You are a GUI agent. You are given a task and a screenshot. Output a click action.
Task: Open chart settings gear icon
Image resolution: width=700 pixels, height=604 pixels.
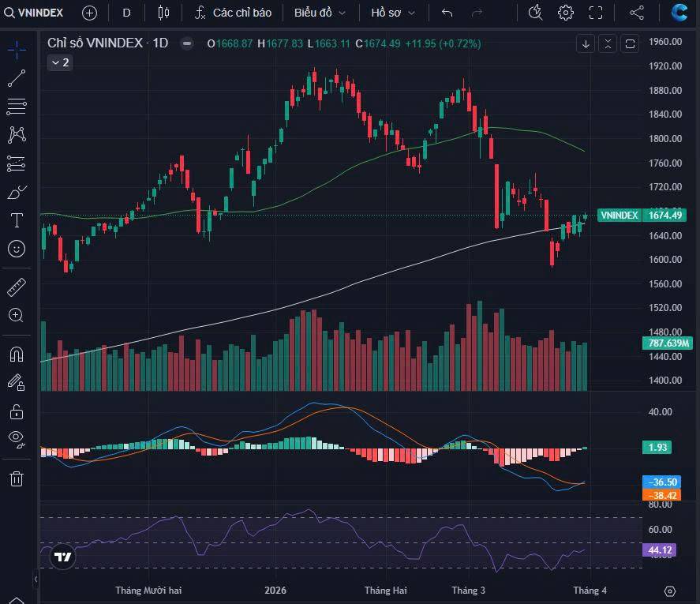point(566,13)
